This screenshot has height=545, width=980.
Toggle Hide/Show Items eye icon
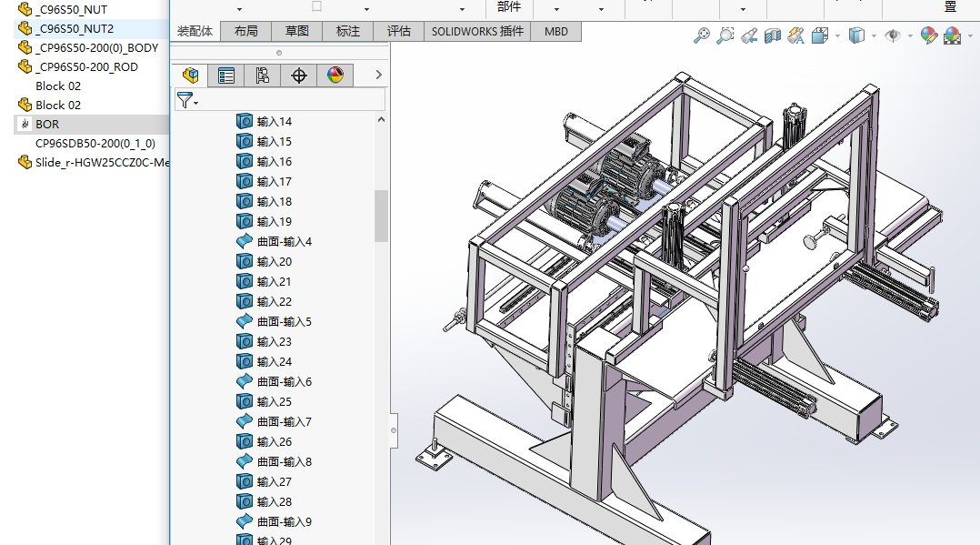click(893, 35)
